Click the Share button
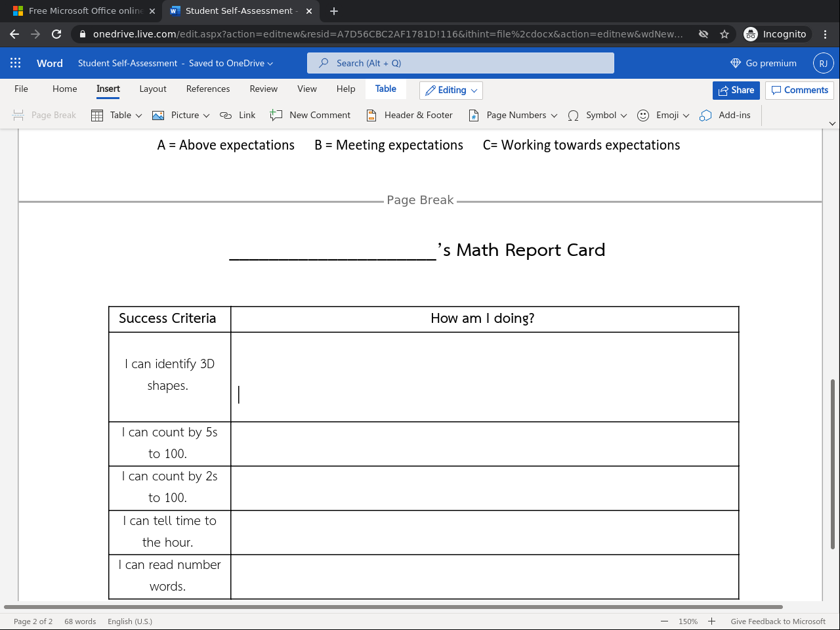The height and width of the screenshot is (630, 840). point(736,91)
